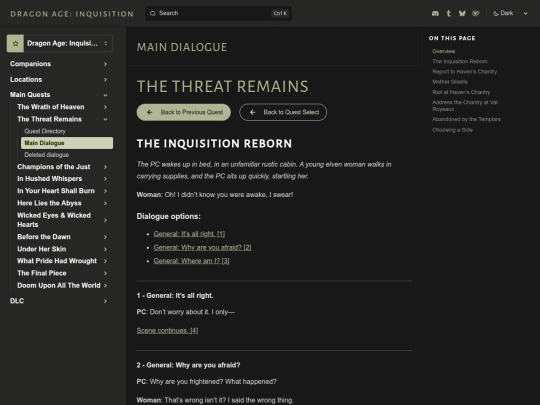Click The Inquisition Reborn heading
This screenshot has width=540, height=405.
click(x=214, y=143)
